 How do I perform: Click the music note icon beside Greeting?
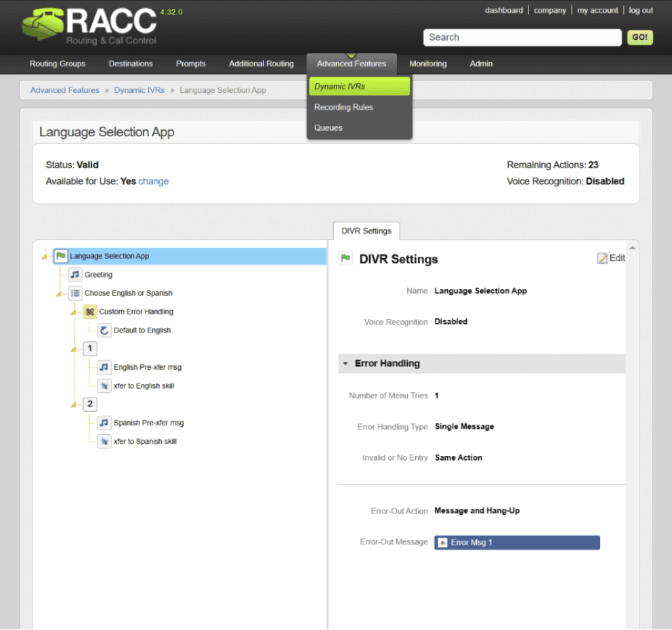(75, 274)
